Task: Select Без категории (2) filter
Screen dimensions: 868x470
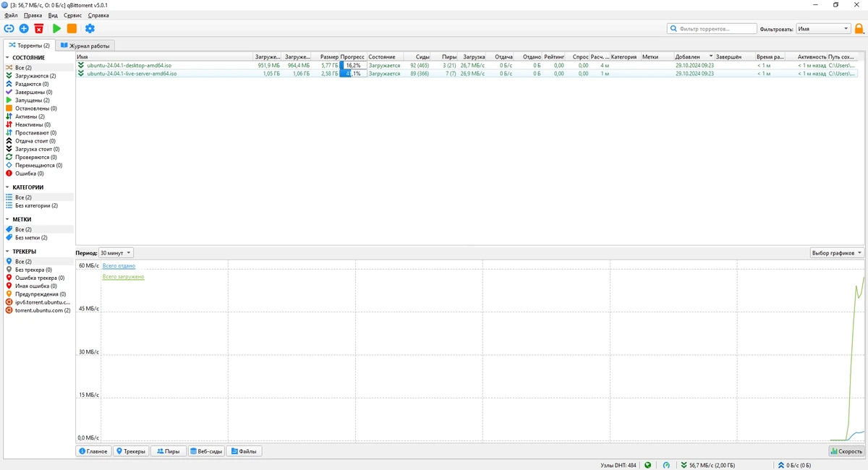Action: click(x=36, y=205)
